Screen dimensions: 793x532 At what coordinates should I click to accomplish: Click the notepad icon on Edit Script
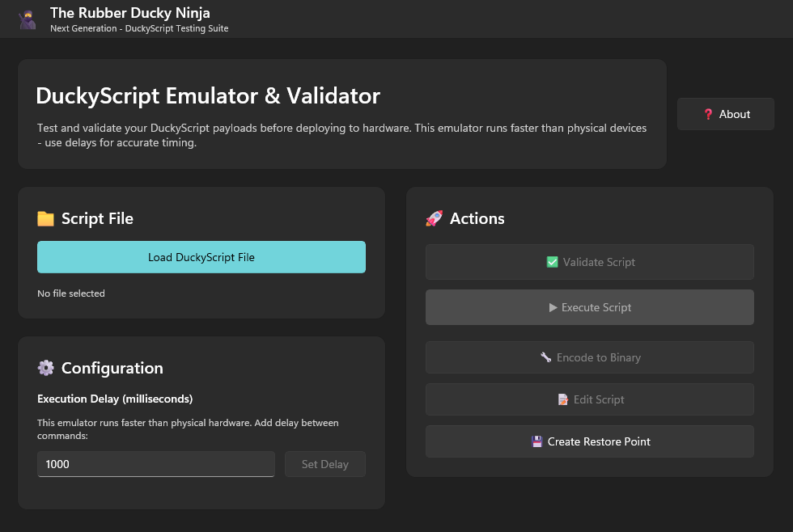click(563, 399)
